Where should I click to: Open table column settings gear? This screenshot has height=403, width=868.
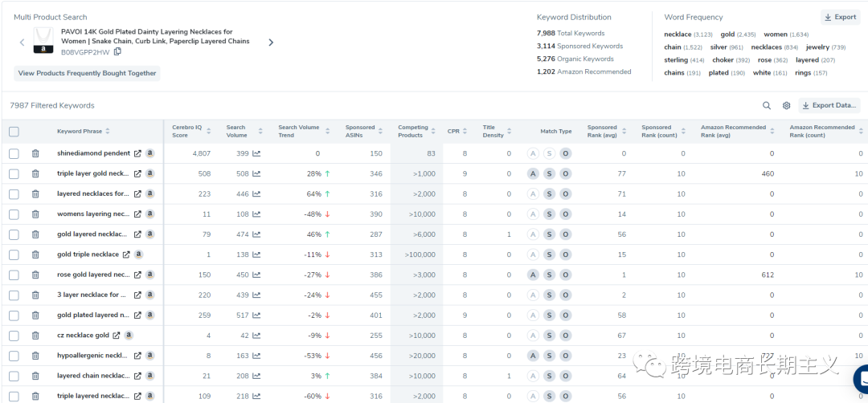click(786, 105)
